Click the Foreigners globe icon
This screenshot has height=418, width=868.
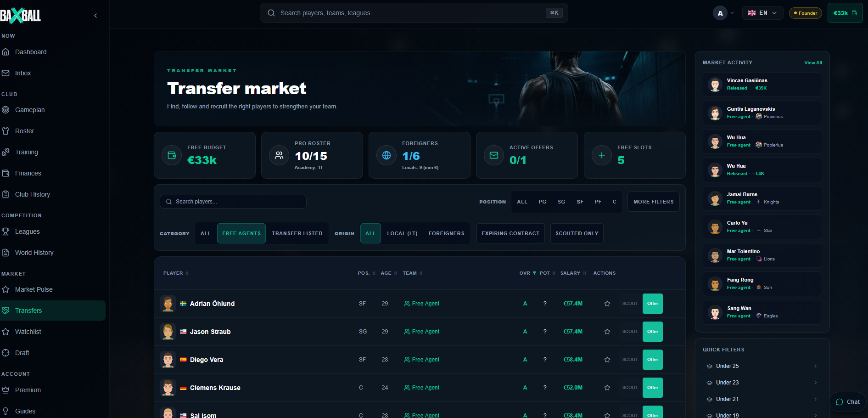coord(386,155)
